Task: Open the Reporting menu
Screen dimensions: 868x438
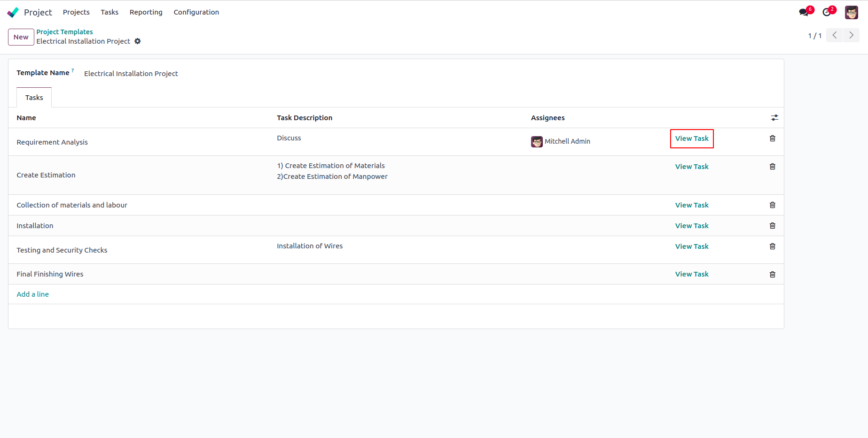Action: [146, 12]
